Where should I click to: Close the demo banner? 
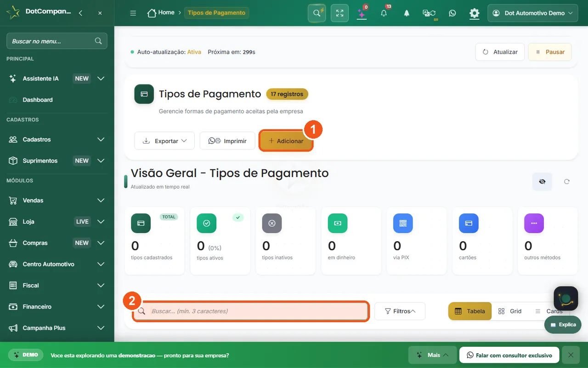point(571,355)
